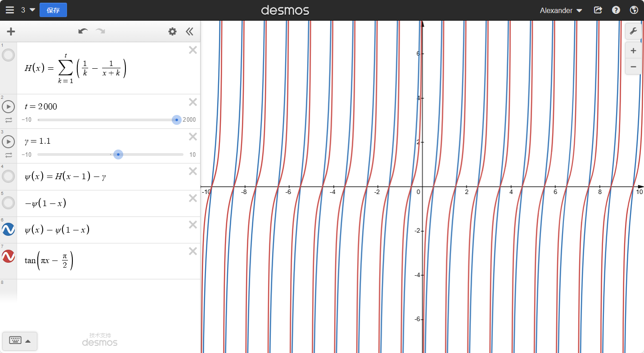644x353 pixels.
Task: Open the graph title dropdown arrow
Action: 32,10
